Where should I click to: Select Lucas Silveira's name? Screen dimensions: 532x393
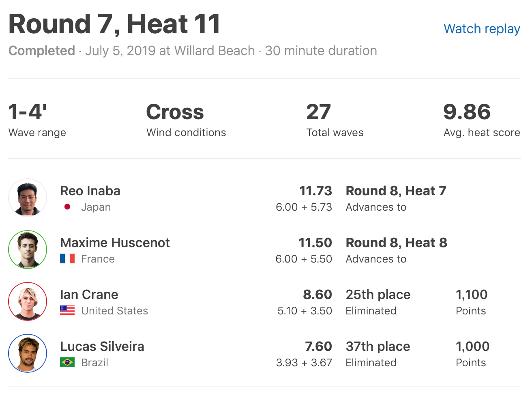tap(102, 346)
